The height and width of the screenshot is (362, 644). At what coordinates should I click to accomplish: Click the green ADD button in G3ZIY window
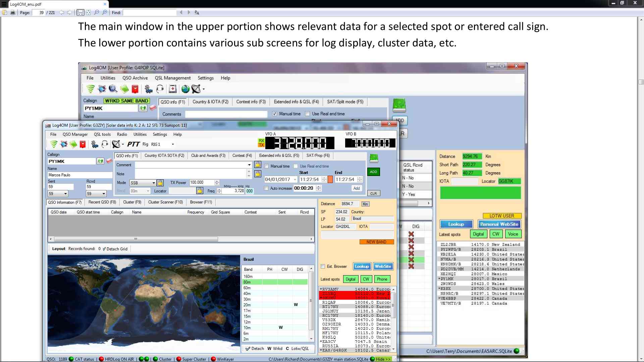373,172
